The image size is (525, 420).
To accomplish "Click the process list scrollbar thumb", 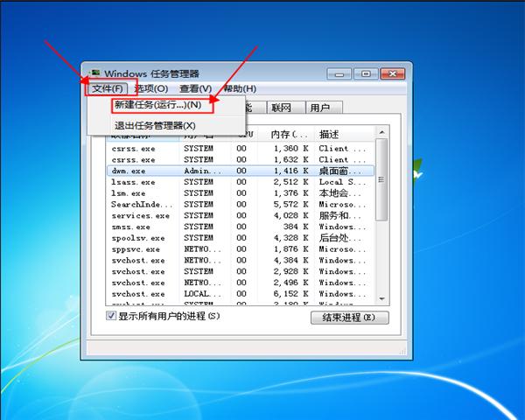I will (x=381, y=180).
